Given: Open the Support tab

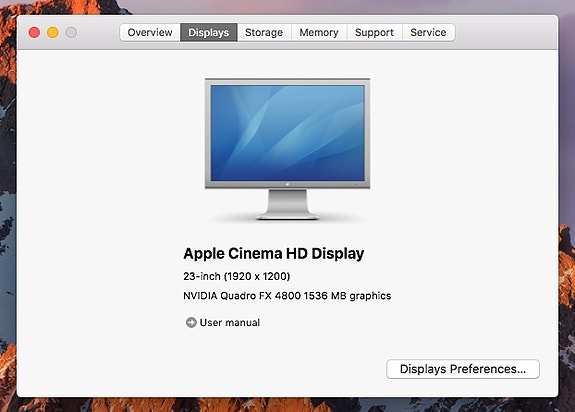Looking at the screenshot, I should [374, 33].
